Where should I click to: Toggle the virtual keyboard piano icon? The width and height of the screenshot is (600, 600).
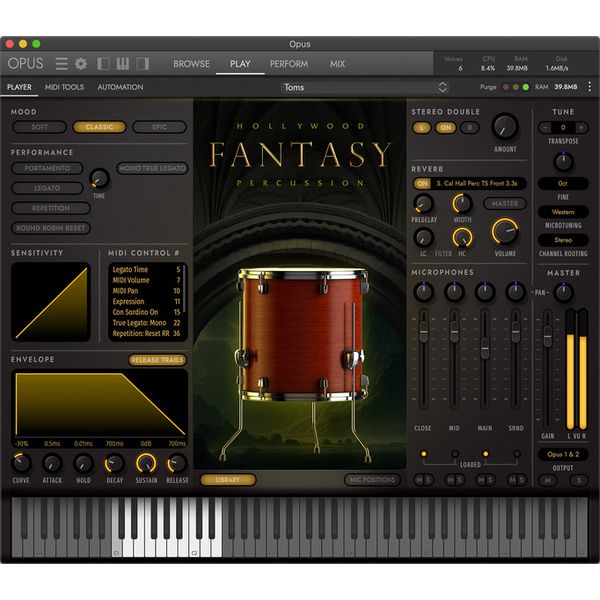click(x=123, y=64)
